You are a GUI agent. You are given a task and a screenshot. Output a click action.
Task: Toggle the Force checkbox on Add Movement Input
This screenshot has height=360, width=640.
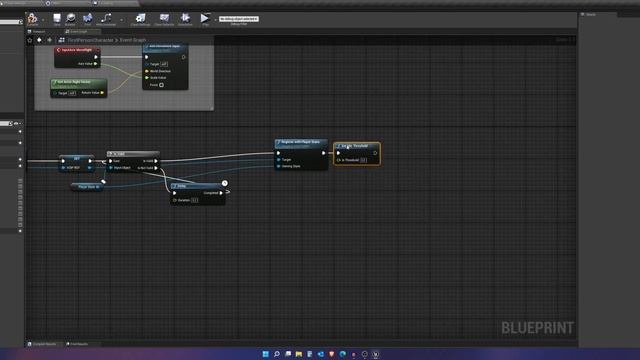pos(161,85)
